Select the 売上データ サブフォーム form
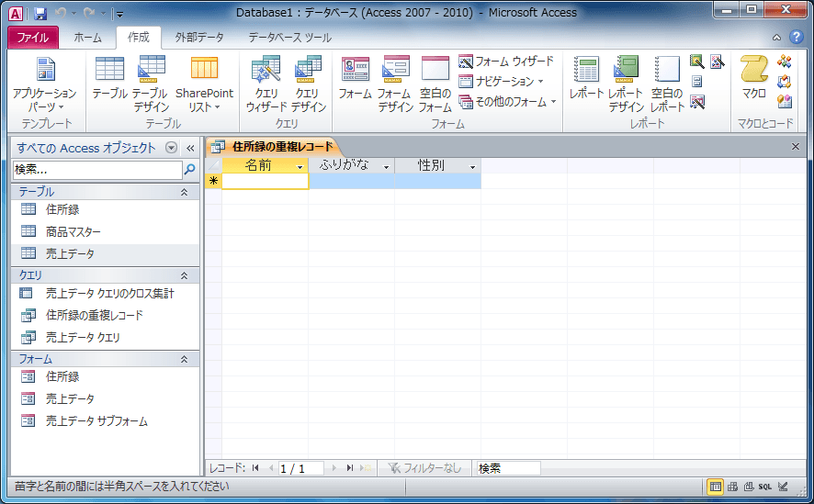Viewport: 814px width, 504px height. pyautogui.click(x=106, y=421)
